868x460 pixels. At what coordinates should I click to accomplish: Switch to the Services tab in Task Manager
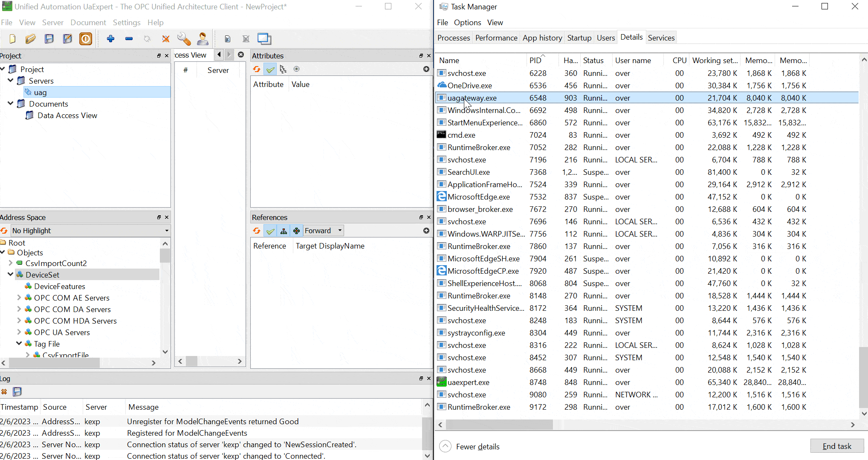click(661, 38)
